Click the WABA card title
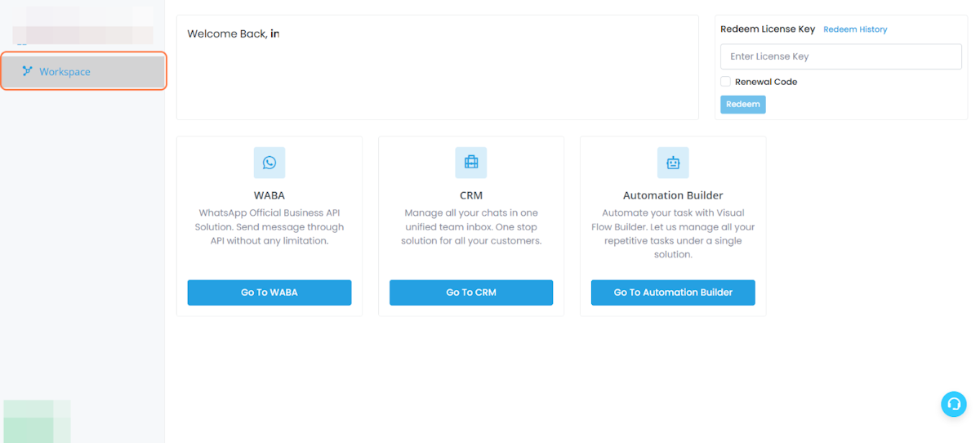The width and height of the screenshot is (980, 443). coord(269,195)
